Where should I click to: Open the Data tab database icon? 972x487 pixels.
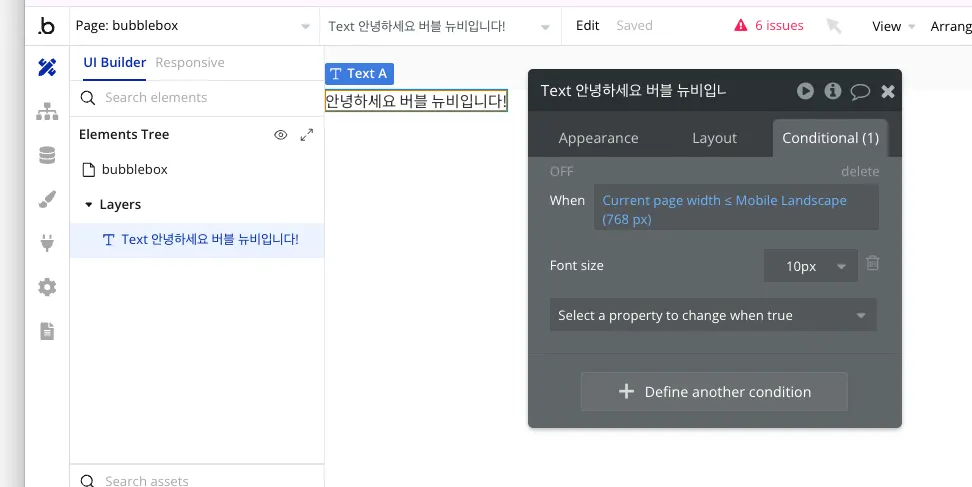47,156
